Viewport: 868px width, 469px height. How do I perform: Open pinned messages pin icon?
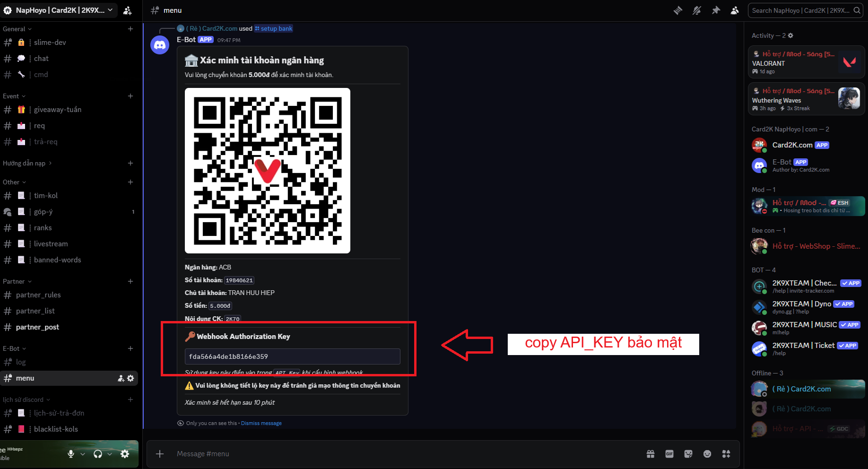click(716, 10)
